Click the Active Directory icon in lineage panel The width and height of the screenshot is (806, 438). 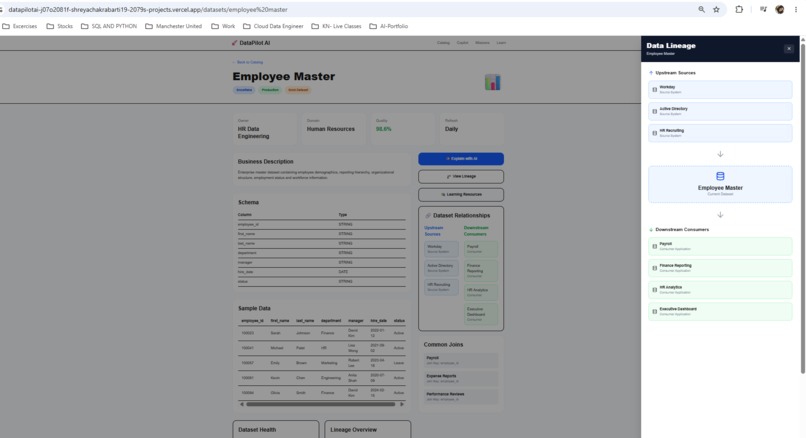coord(654,111)
